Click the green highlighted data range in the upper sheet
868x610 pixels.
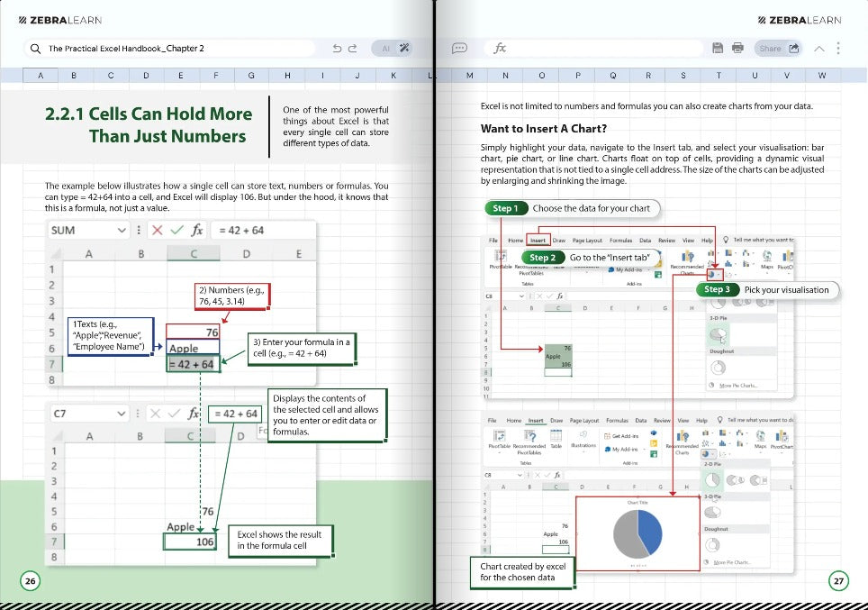coord(558,356)
